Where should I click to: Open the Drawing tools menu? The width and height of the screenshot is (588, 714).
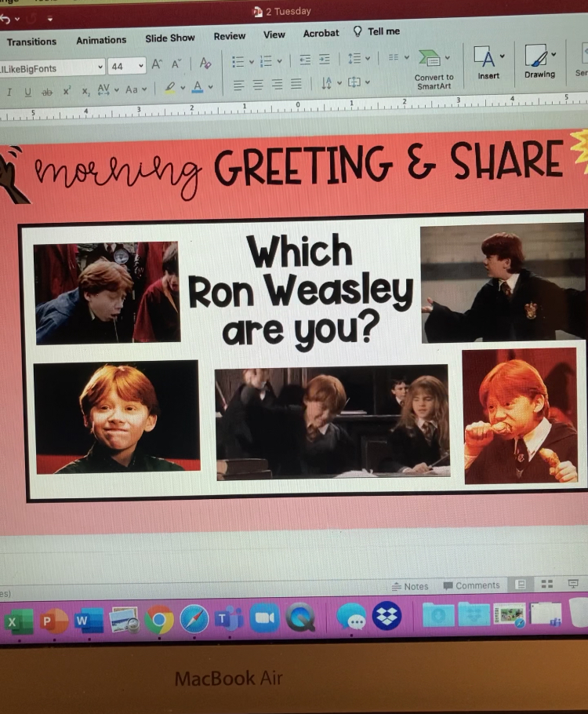tap(539, 61)
